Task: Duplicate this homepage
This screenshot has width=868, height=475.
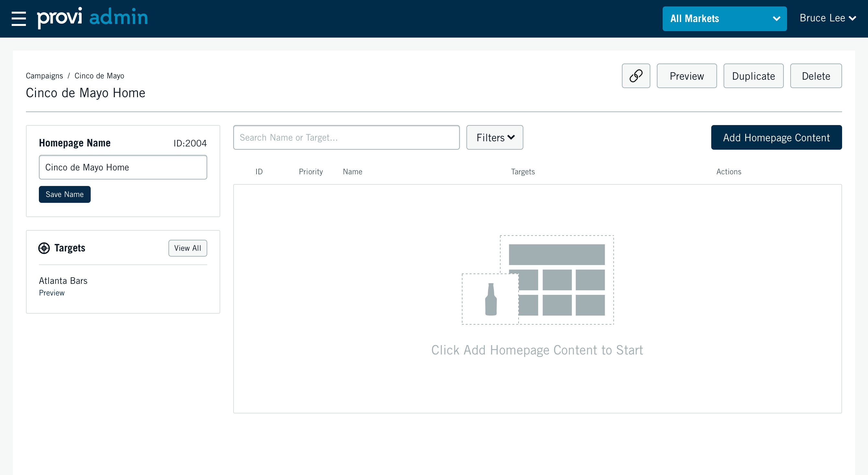Action: pyautogui.click(x=753, y=76)
